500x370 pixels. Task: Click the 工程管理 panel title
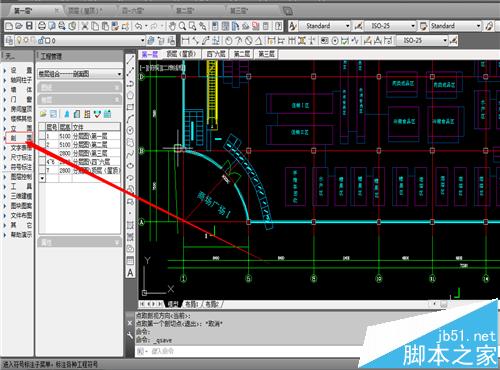coord(51,56)
